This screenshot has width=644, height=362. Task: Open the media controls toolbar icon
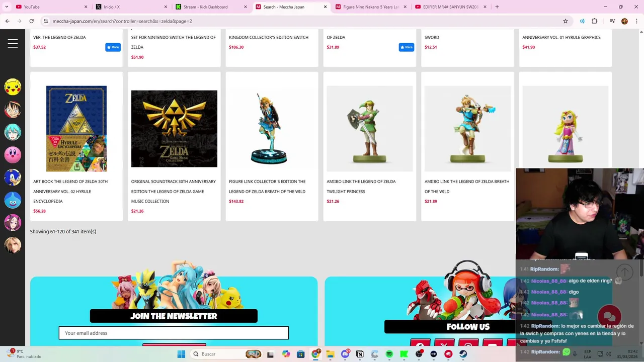(x=612, y=21)
